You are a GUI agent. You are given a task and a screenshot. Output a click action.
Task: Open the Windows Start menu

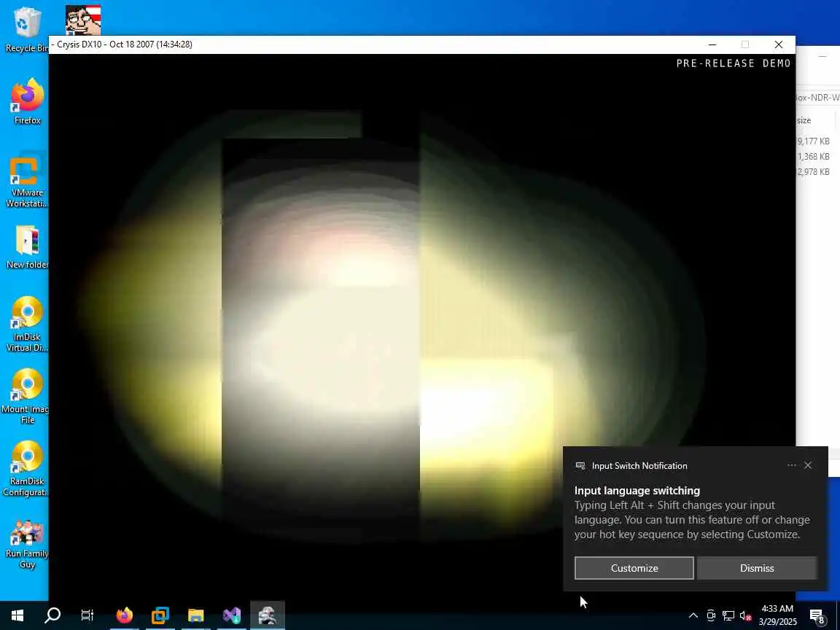17,615
